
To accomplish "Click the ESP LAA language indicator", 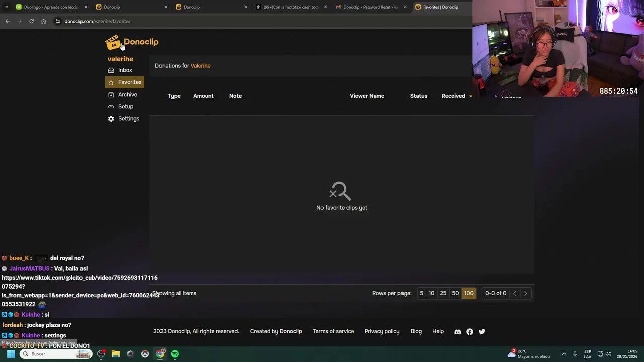I will [588, 354].
